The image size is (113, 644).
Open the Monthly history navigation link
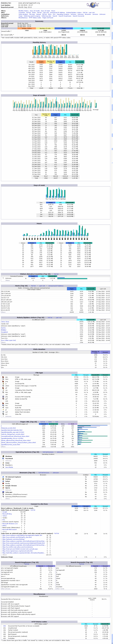[23, 11]
